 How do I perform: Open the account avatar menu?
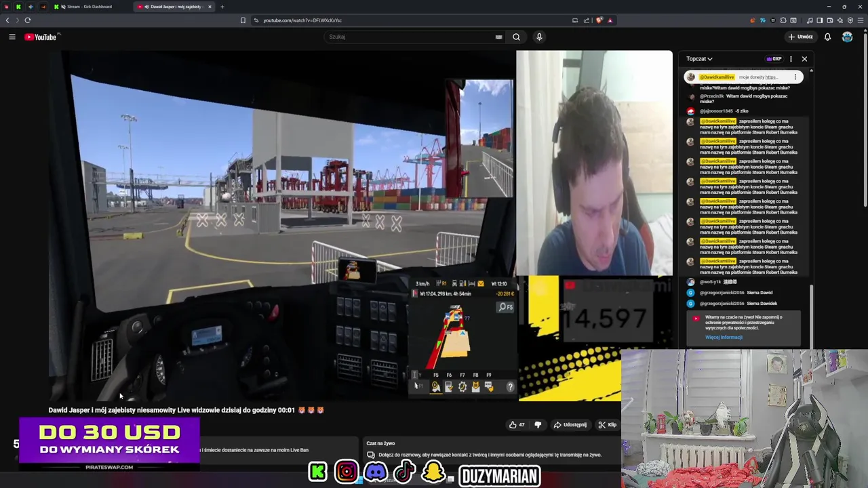coord(848,37)
